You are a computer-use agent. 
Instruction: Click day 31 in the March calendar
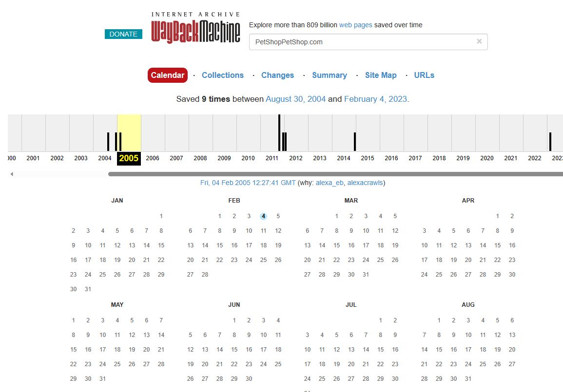(366, 275)
